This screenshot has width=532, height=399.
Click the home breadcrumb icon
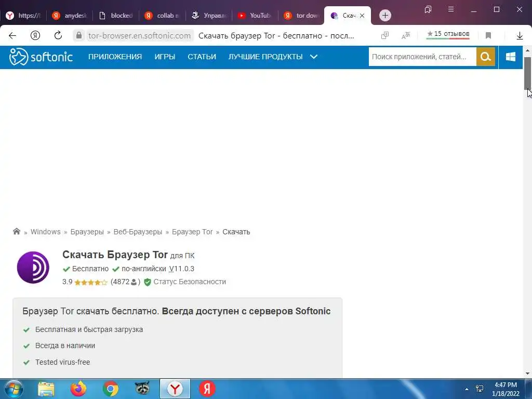pos(16,231)
